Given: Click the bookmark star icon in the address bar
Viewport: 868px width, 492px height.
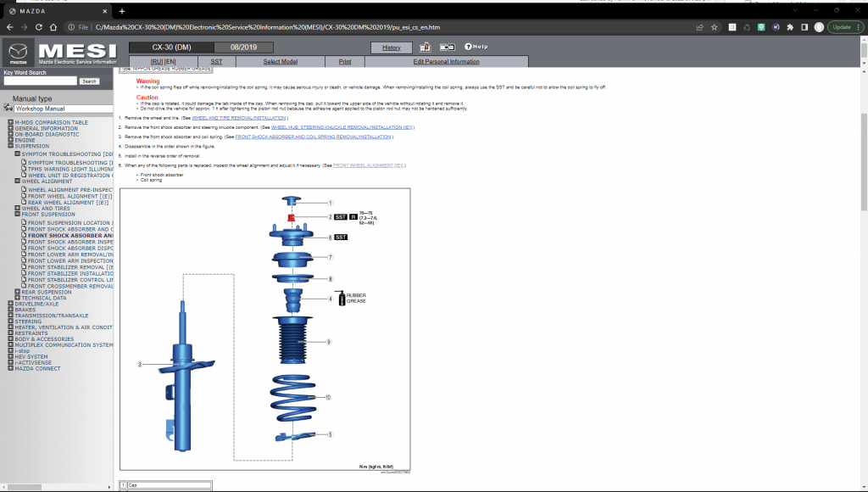Looking at the screenshot, I should pos(715,26).
